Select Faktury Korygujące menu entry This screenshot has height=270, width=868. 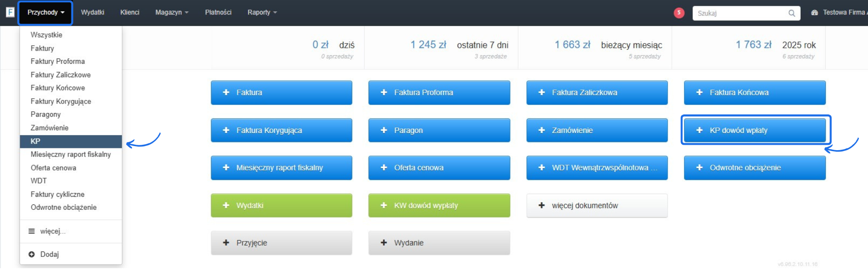click(x=71, y=101)
